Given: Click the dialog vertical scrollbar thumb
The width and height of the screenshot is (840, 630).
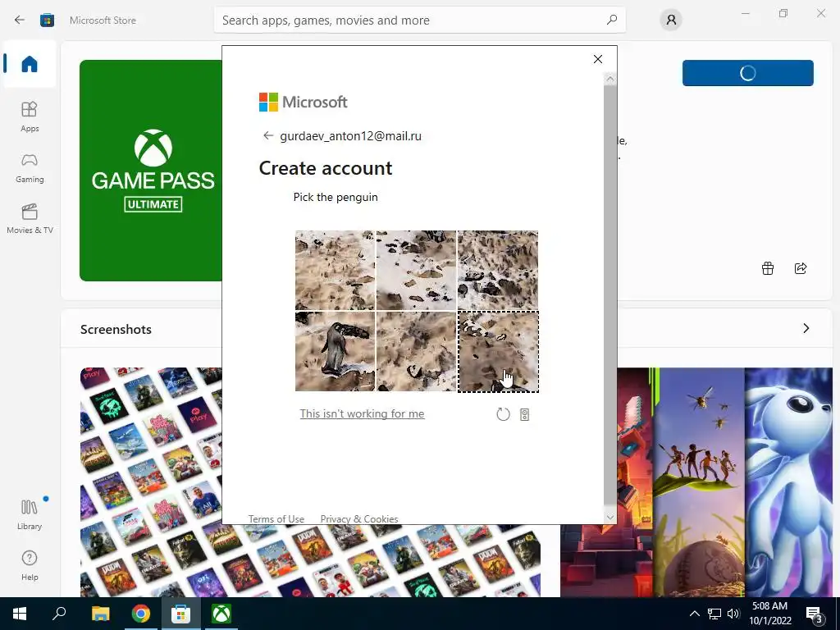Looking at the screenshot, I should 609,294.
